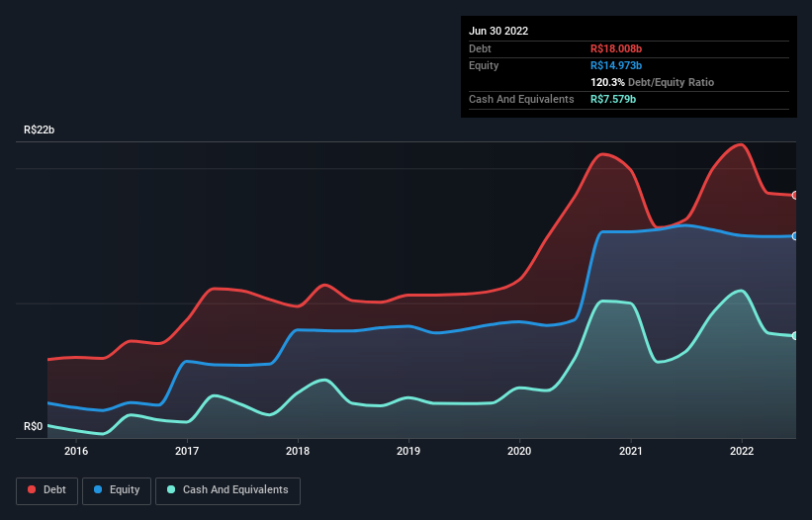Click the R$14.973b equity value

[x=616, y=65]
